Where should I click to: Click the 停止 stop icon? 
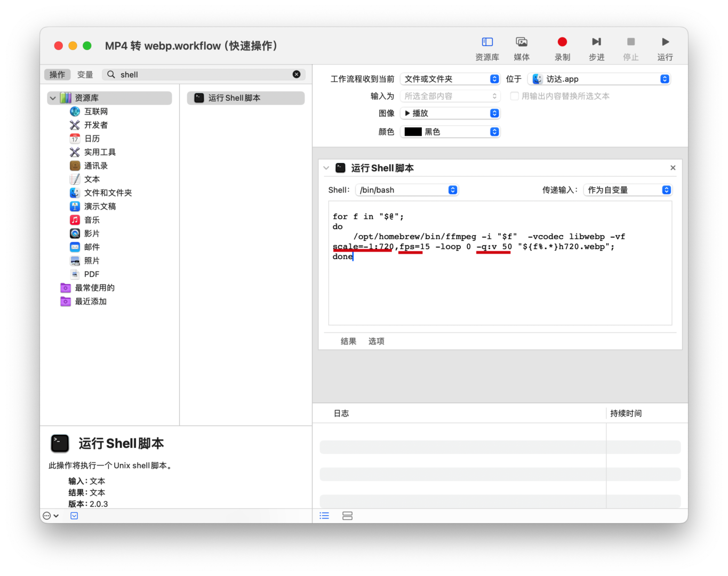(631, 42)
